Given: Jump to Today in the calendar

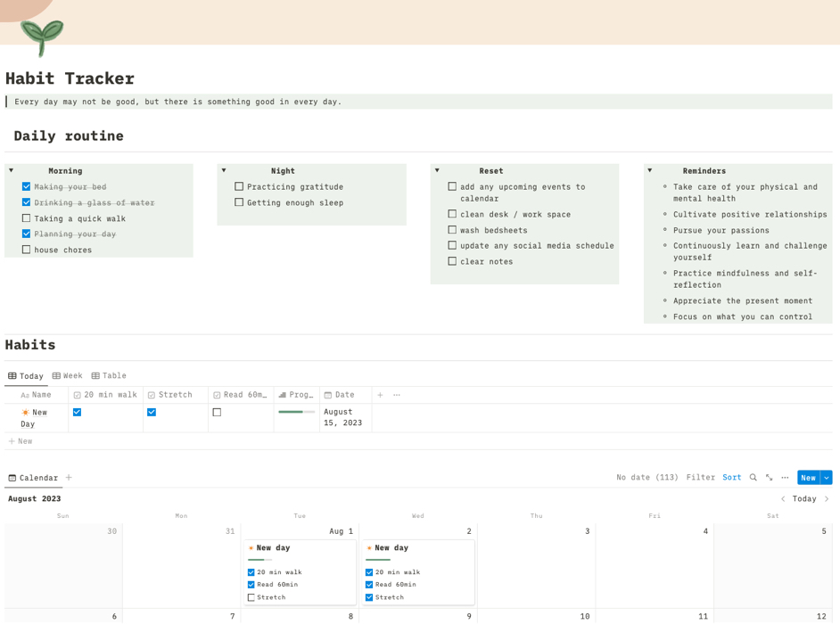Looking at the screenshot, I should coord(804,499).
